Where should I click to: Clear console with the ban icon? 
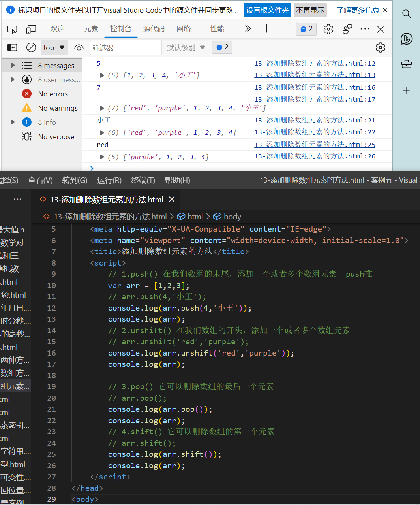[31, 47]
